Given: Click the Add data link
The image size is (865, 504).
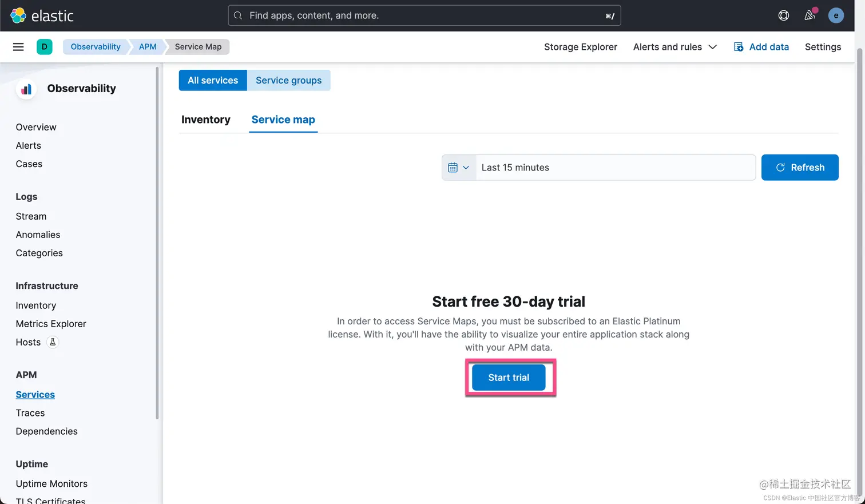Looking at the screenshot, I should click(x=761, y=47).
